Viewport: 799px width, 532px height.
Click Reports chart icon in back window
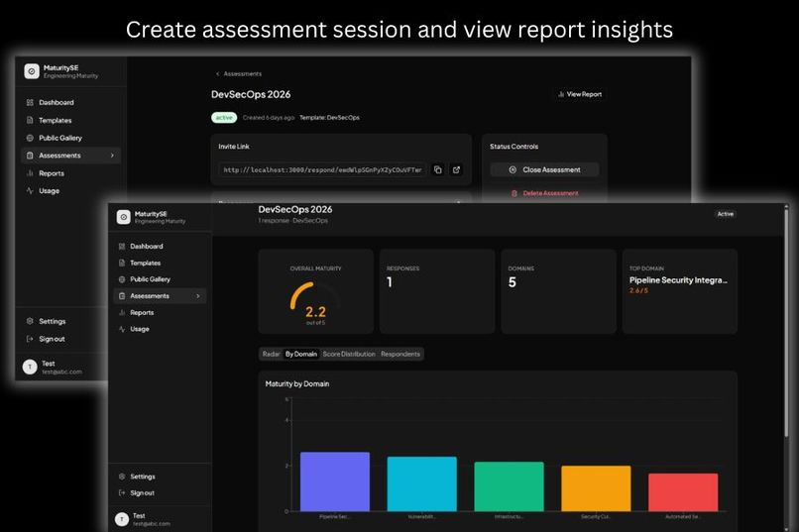click(x=30, y=173)
